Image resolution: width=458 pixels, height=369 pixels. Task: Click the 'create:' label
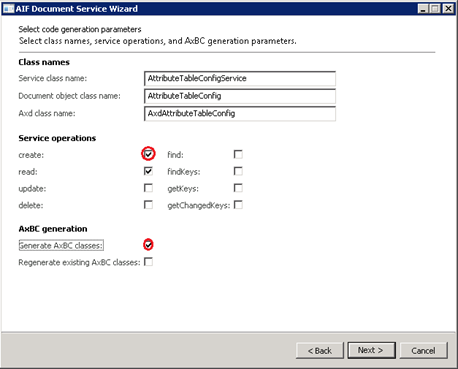tap(31, 155)
